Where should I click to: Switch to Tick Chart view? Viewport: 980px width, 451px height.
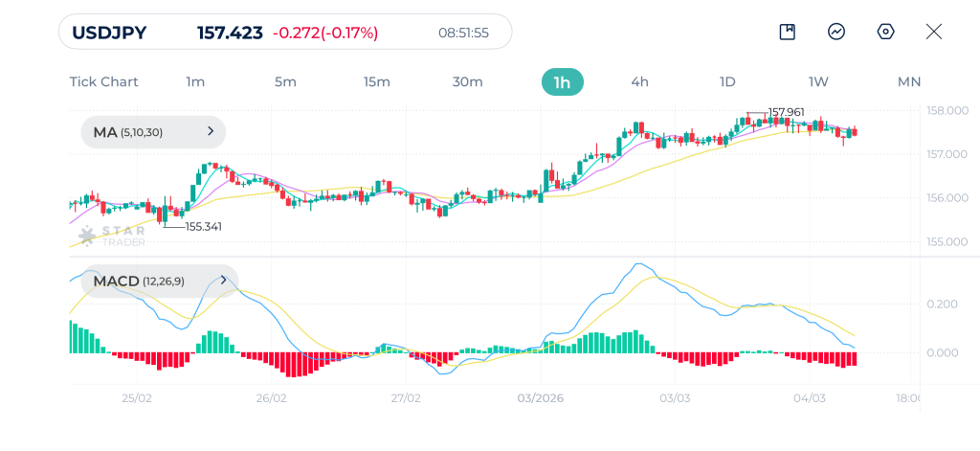click(103, 82)
